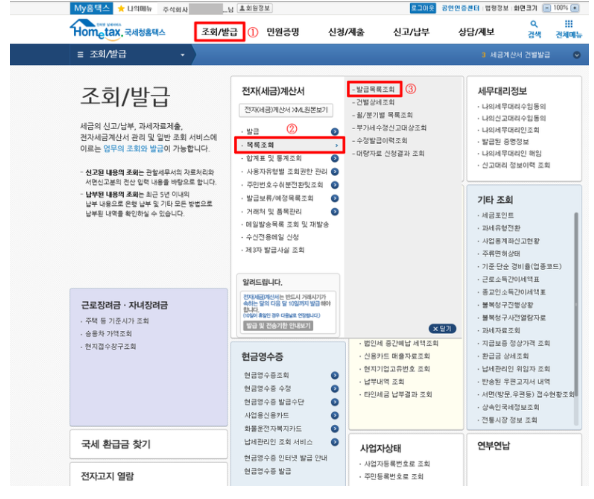Open 법령정보 link
The height and width of the screenshot is (499, 594).
pos(497,8)
